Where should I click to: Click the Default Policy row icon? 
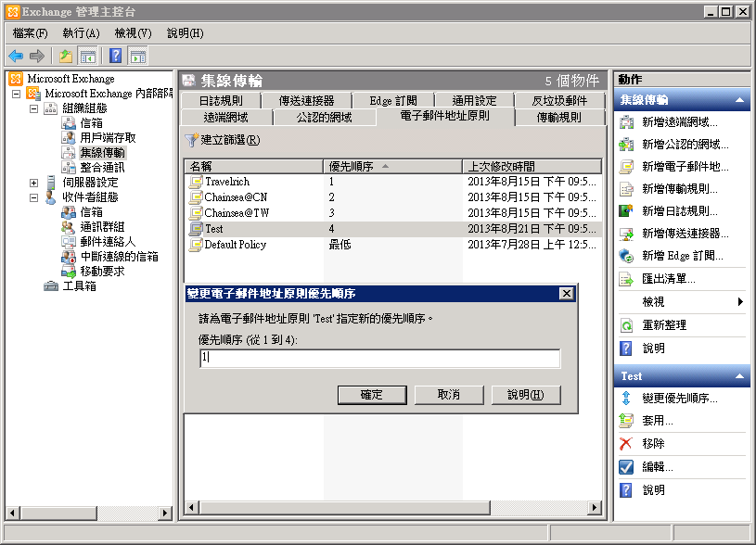196,245
